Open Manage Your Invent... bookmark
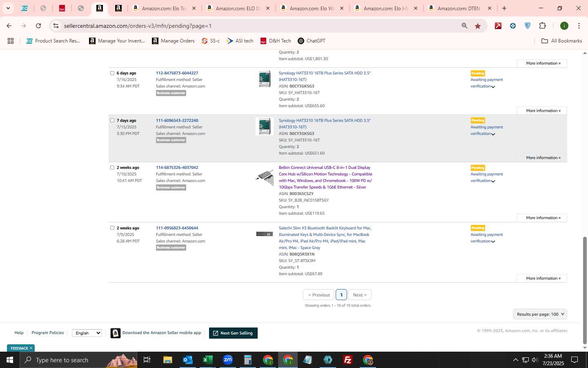Screen dimensions: 588x368 [117, 41]
